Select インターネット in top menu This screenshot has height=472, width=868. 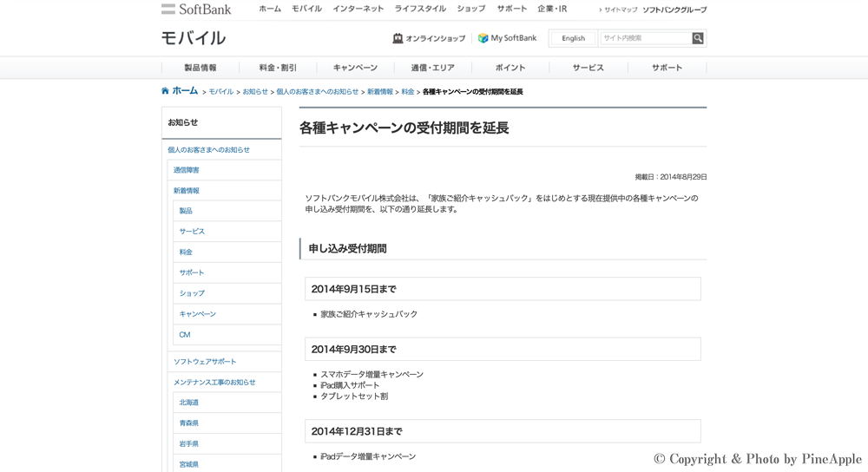pos(358,9)
